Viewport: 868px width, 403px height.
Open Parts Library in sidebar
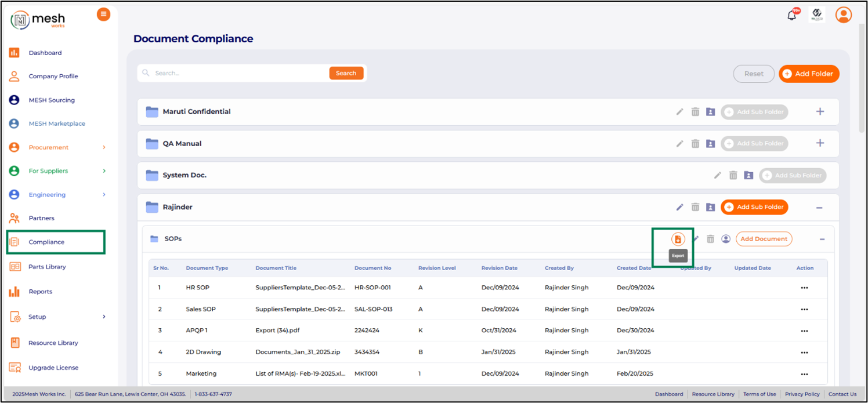tap(47, 267)
